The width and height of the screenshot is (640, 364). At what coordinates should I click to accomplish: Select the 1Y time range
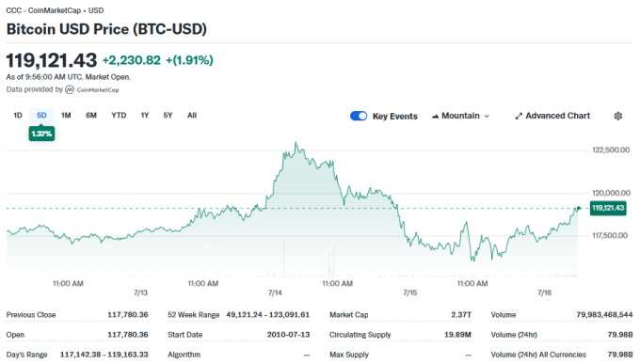145,116
